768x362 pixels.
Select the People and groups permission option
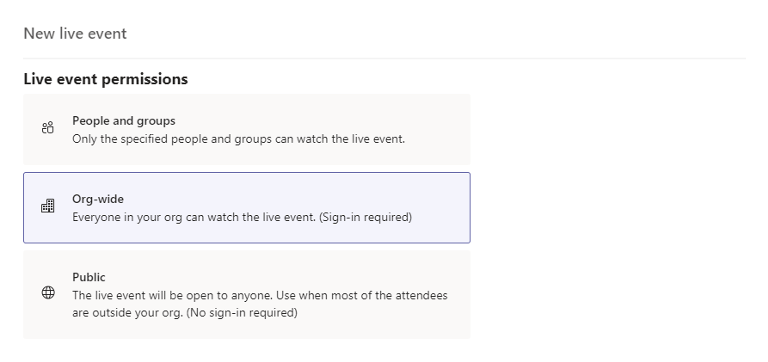tap(246, 129)
